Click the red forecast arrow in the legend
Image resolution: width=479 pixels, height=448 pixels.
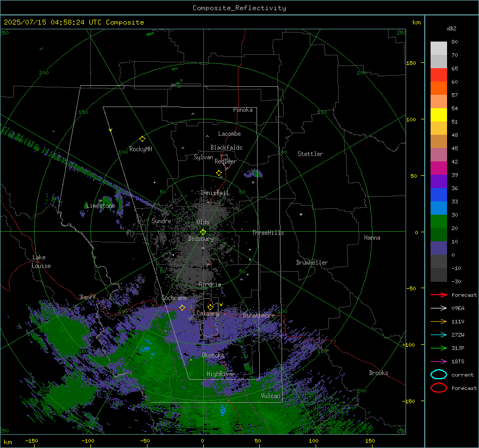point(439,295)
